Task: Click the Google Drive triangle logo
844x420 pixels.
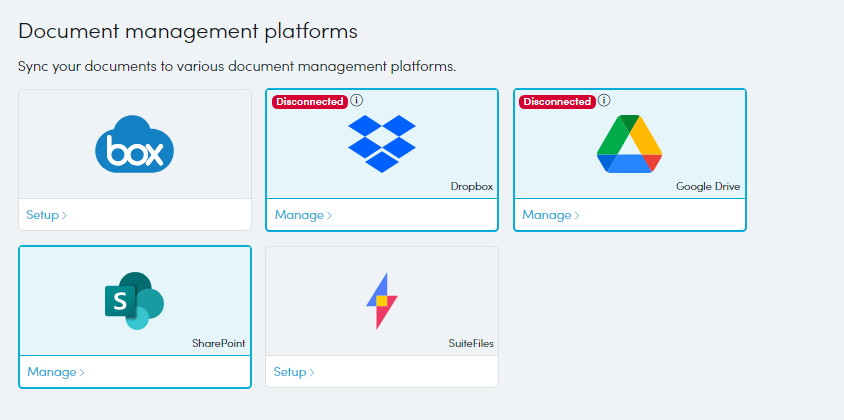Action: pyautogui.click(x=629, y=144)
